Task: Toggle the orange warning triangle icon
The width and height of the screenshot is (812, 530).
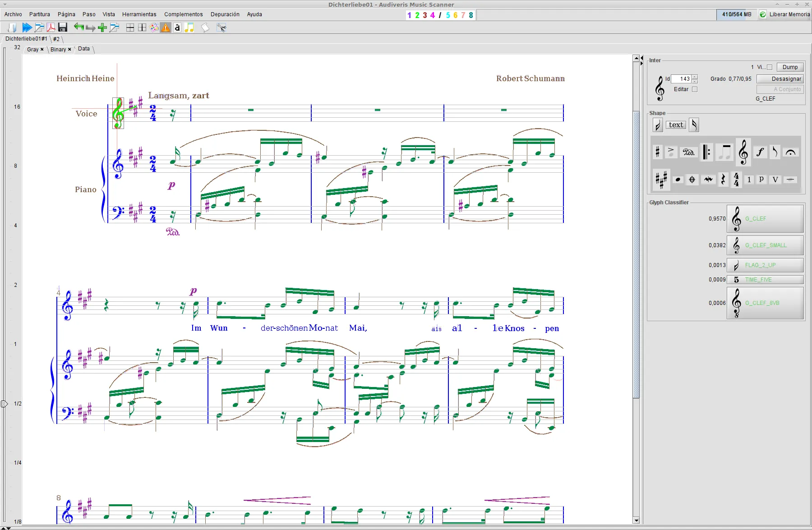Action: (x=166, y=28)
